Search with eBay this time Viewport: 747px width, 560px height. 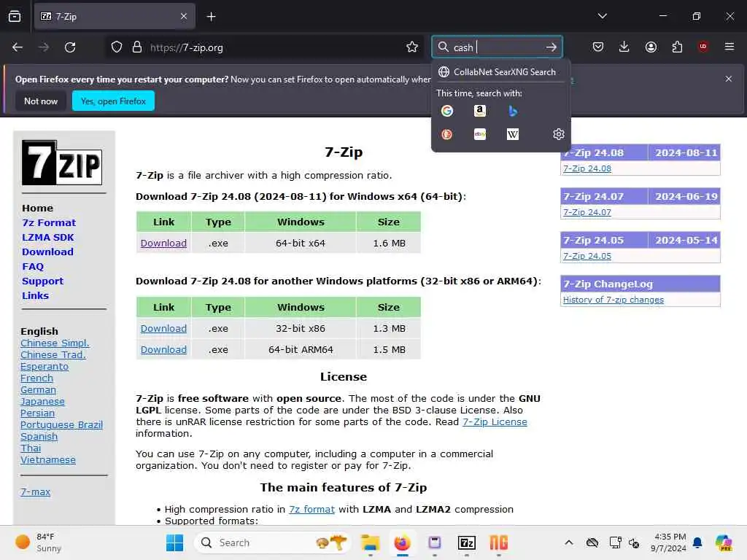[480, 134]
